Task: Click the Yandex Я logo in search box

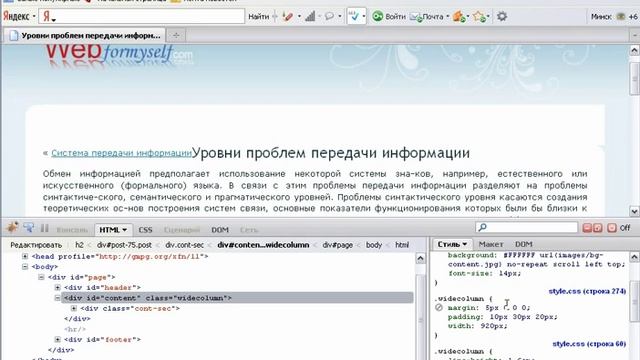Action: click(x=47, y=17)
